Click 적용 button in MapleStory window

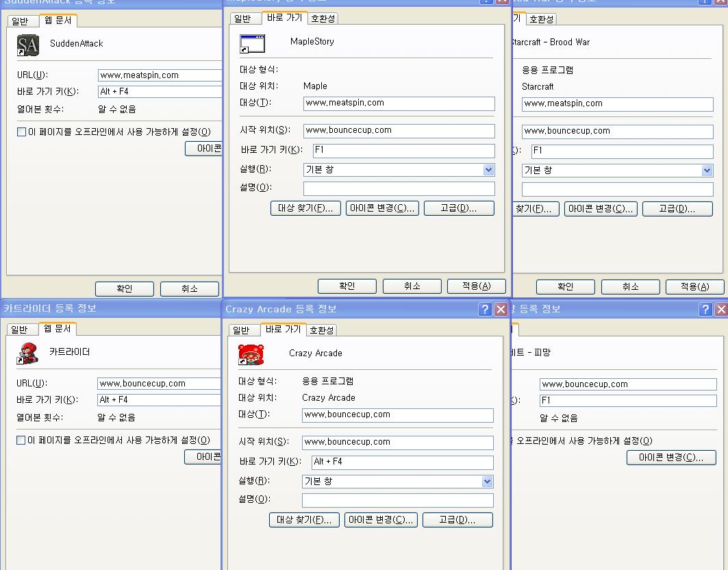(x=477, y=286)
